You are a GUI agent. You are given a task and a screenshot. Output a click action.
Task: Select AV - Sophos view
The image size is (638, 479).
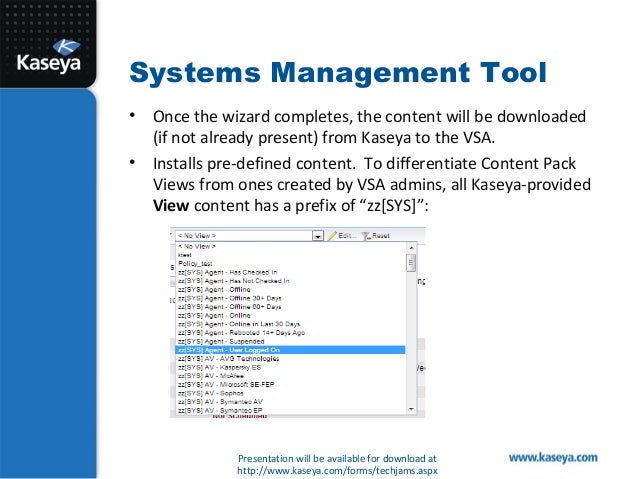click(291, 393)
